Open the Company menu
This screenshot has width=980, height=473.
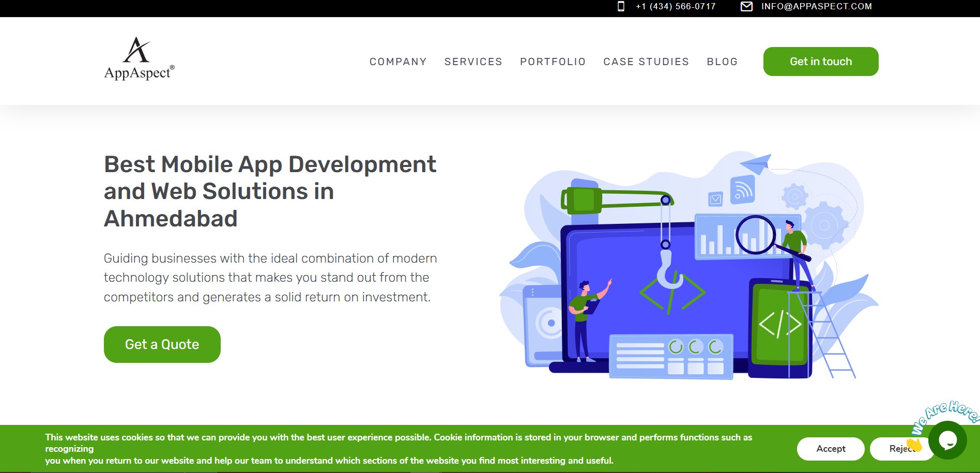click(398, 62)
